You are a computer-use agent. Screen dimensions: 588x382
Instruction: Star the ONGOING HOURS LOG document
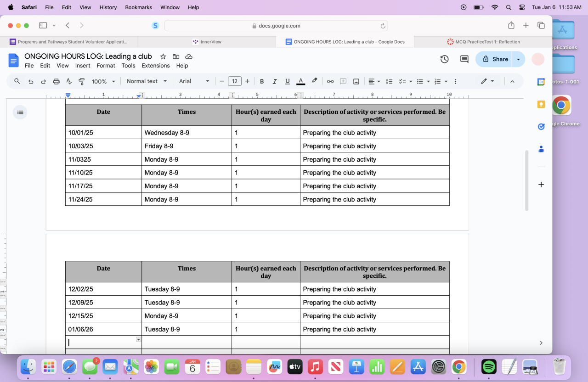coord(163,56)
